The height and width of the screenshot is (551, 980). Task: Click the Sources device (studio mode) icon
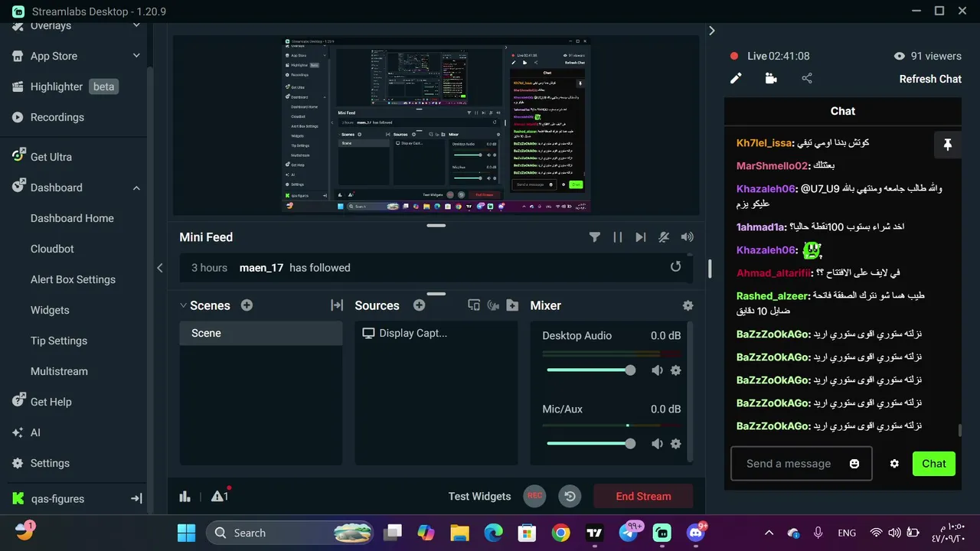[473, 305]
